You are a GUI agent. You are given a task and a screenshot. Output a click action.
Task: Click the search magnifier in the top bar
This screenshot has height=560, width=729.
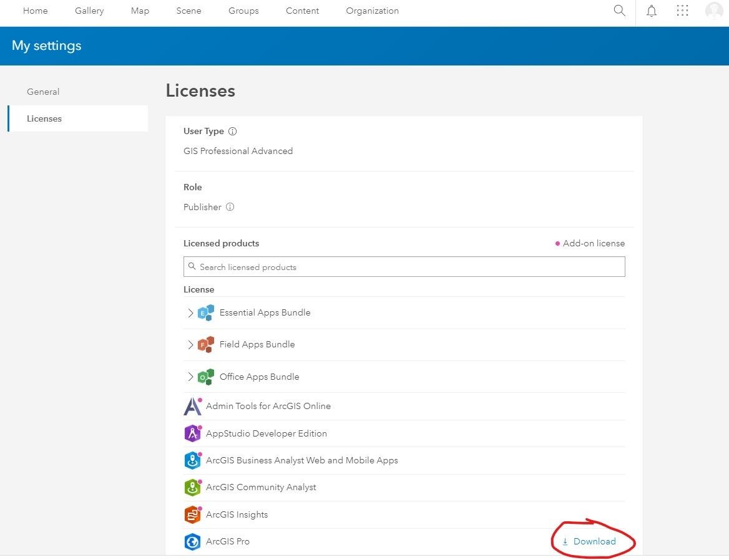click(619, 11)
